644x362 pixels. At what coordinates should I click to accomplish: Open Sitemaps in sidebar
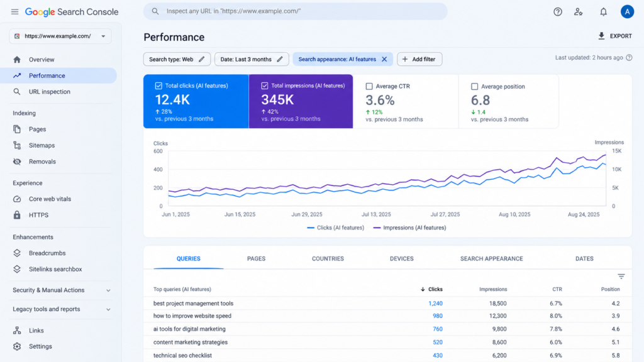point(42,145)
